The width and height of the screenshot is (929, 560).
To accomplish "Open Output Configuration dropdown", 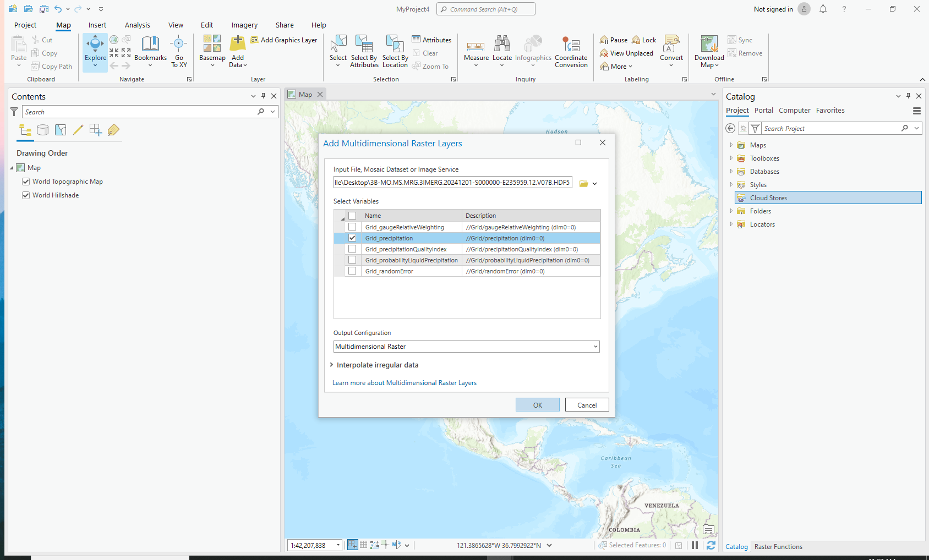I will coord(595,347).
